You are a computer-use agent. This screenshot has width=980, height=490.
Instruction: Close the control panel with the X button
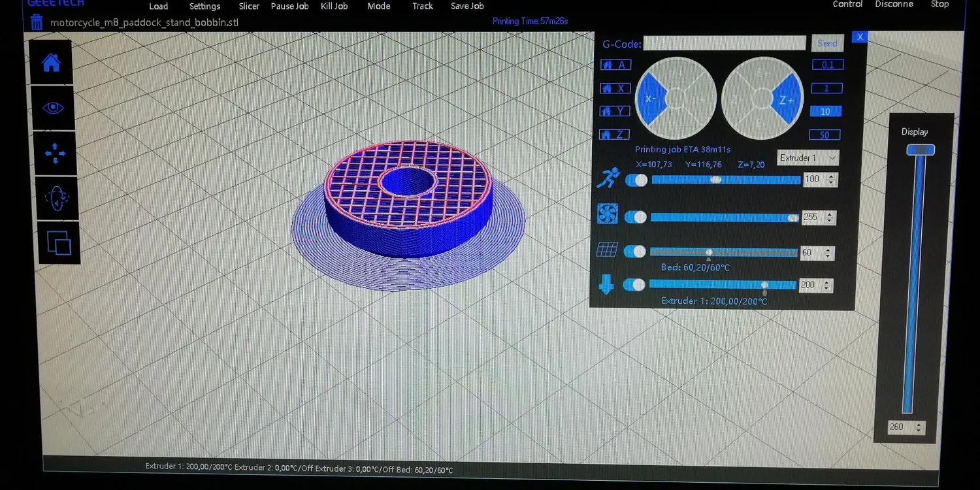point(860,37)
